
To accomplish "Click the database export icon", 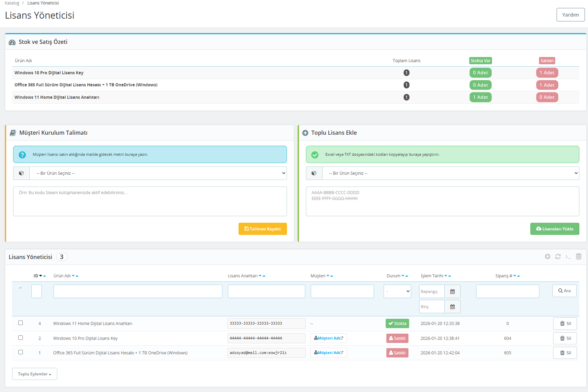I will pos(579,257).
